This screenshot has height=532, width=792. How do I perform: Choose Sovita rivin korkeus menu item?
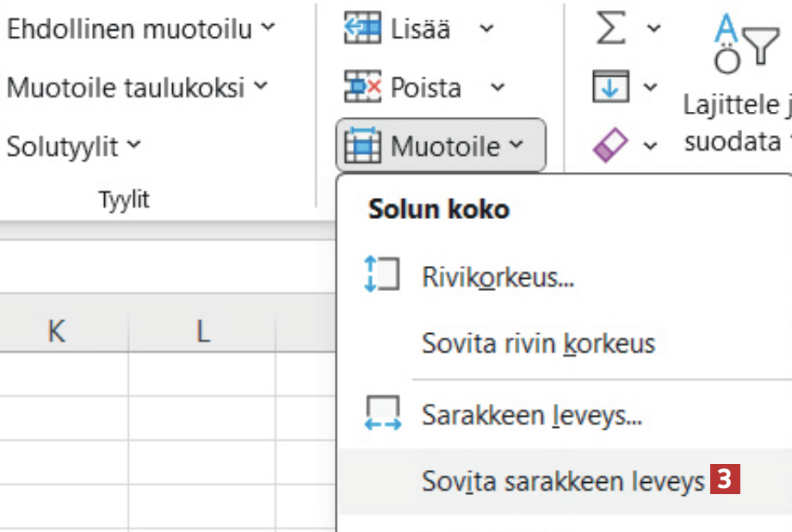(x=538, y=343)
